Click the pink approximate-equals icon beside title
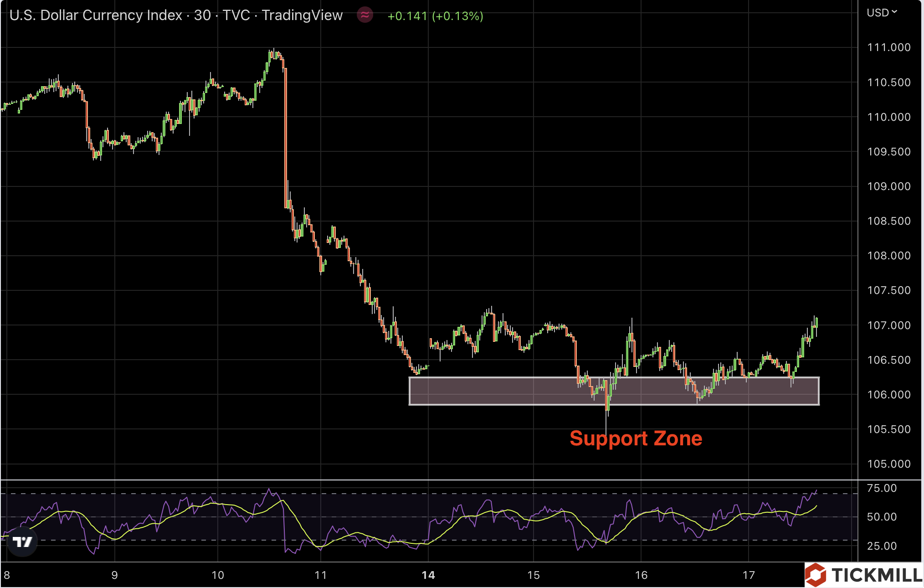This screenshot has height=588, width=924. (x=365, y=15)
